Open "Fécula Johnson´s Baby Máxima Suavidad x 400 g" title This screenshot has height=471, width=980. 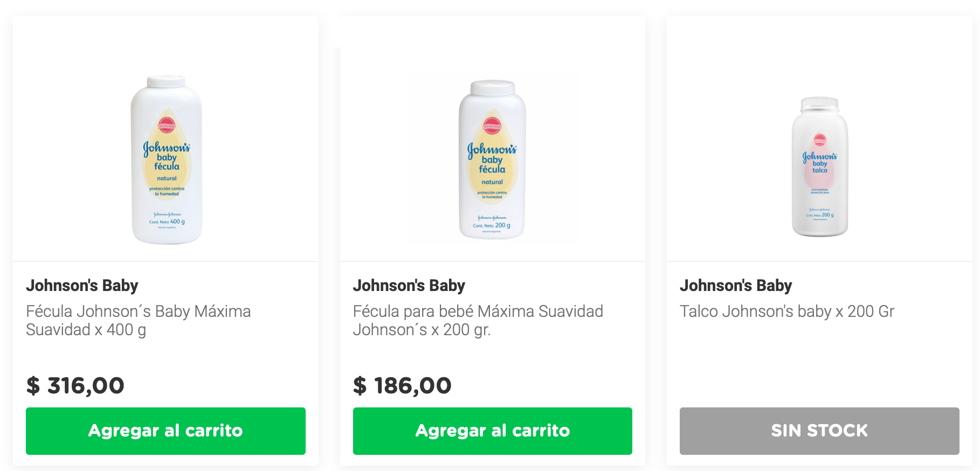click(139, 320)
